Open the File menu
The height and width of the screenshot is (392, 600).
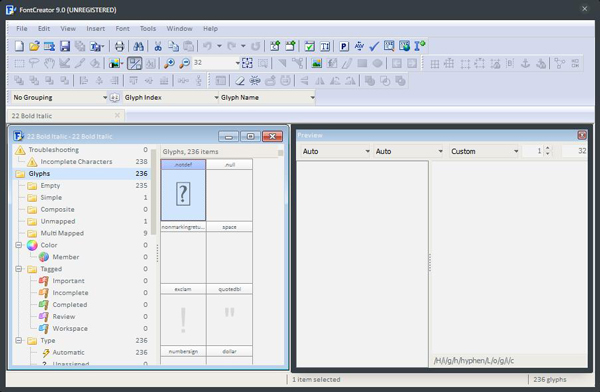(21, 29)
